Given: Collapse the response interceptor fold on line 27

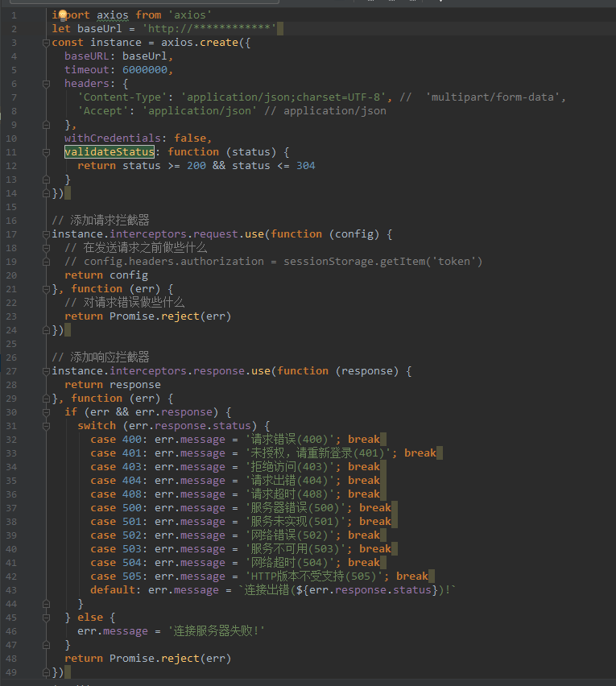Looking at the screenshot, I should 46,371.
